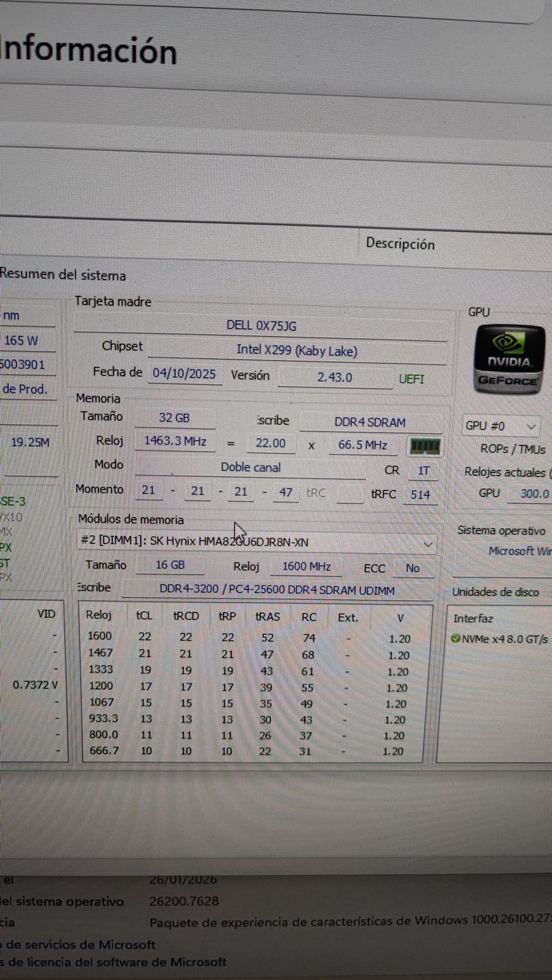Select the 19.25M value on left panel
This screenshot has height=980, width=552.
click(x=30, y=442)
